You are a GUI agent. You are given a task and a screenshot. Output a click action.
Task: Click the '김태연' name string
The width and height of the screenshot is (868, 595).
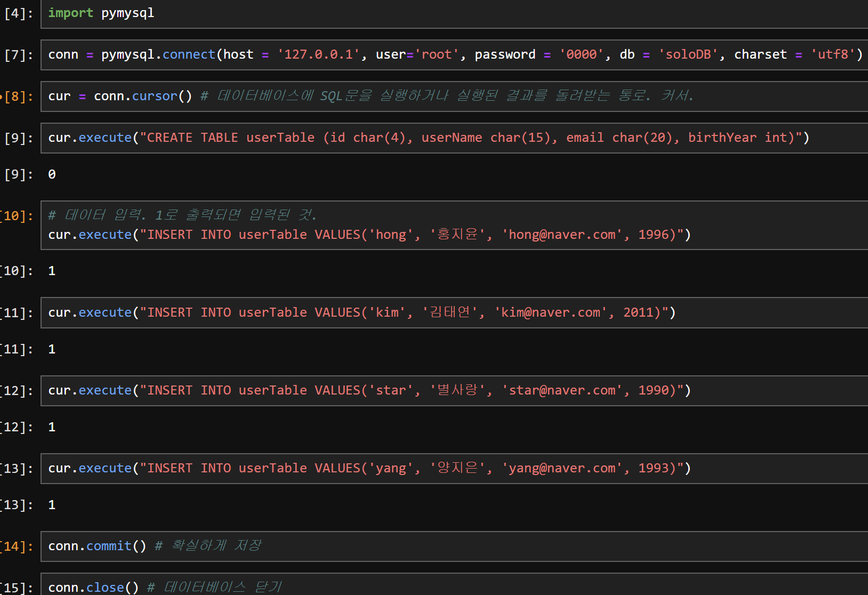450,312
